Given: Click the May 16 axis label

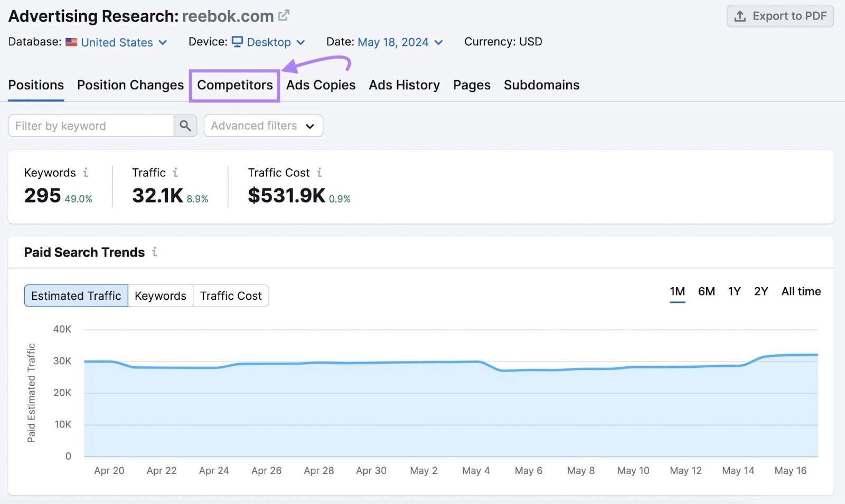Looking at the screenshot, I should (x=791, y=471).
